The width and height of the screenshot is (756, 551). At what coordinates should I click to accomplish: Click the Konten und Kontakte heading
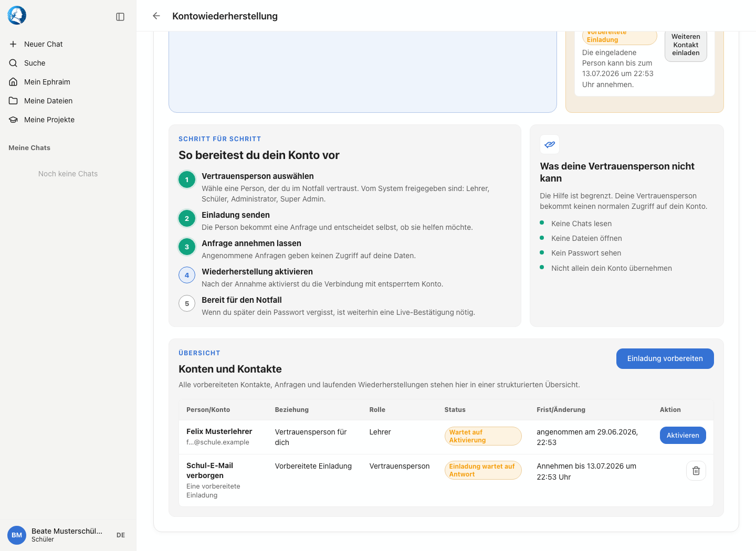pos(230,369)
